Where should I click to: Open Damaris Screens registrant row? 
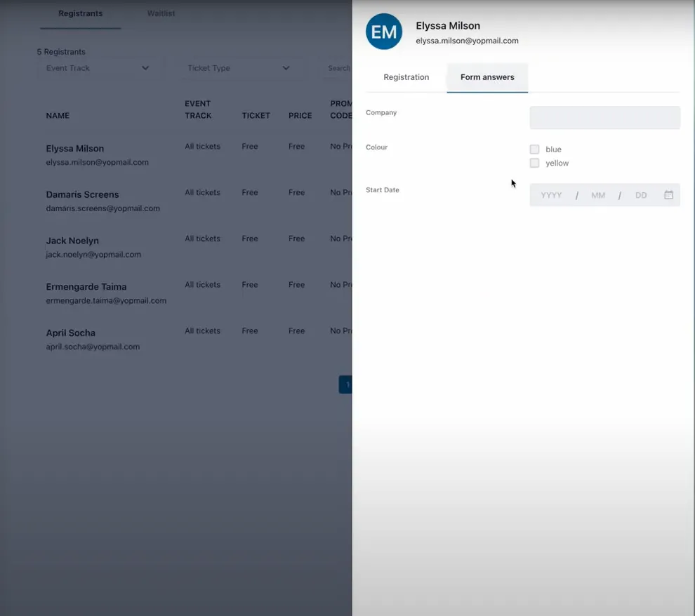pyautogui.click(x=82, y=194)
